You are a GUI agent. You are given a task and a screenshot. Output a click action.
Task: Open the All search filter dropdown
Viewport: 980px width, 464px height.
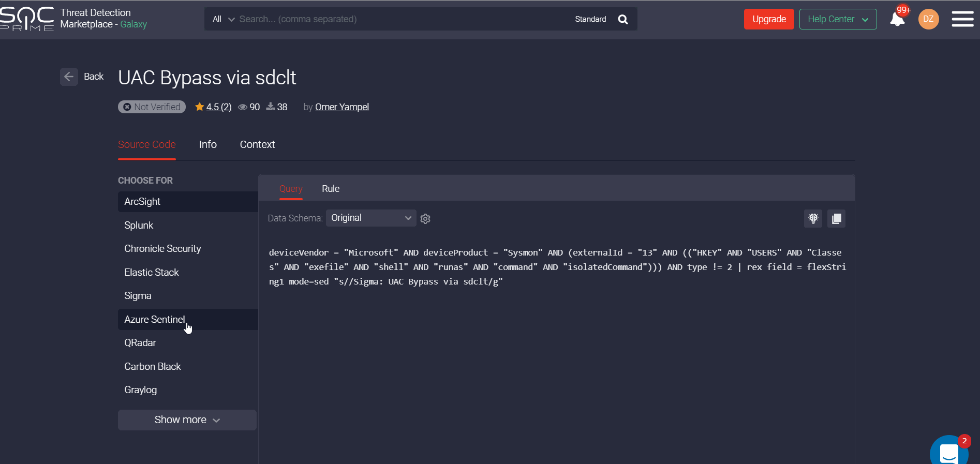click(223, 19)
